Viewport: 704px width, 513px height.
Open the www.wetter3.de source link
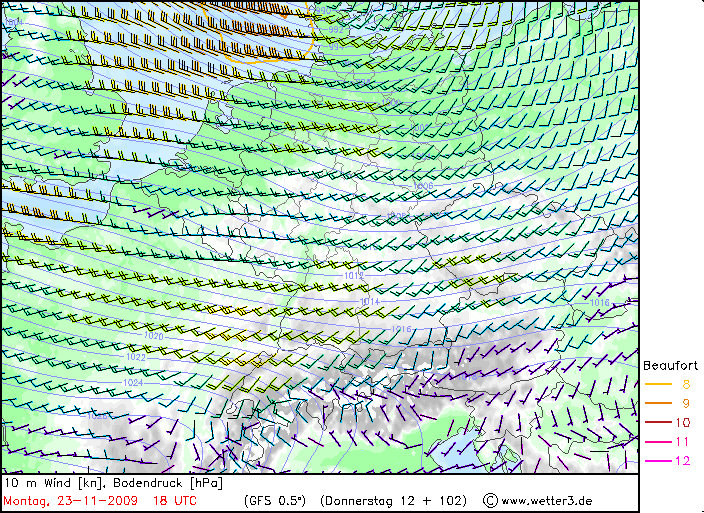pos(547,501)
